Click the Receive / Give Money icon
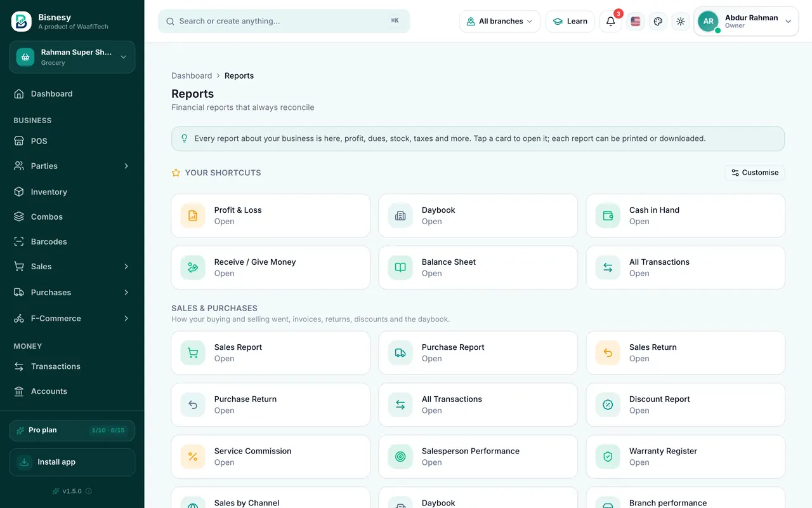Viewport: 812px width, 508px height. coord(193,268)
